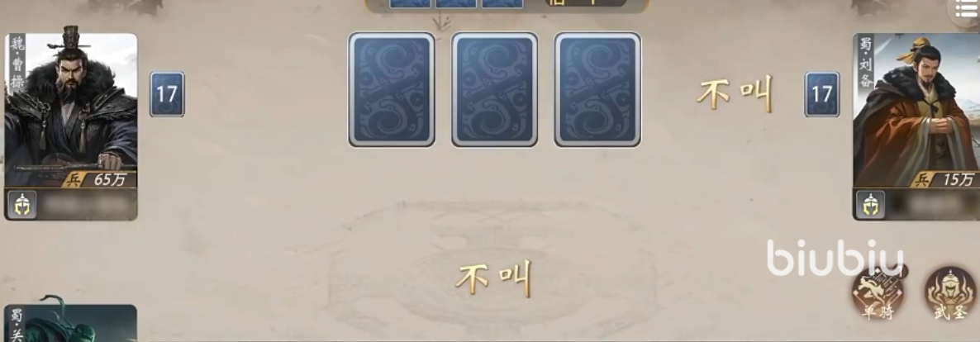Screen dimensions: 980x342
Task: Tap helmet icon under 刘备 portrait
Action: pos(870,204)
